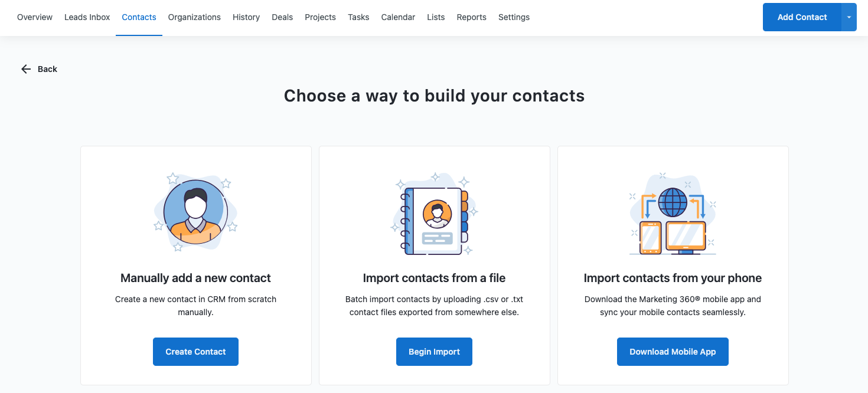868x393 pixels.
Task: Open the Settings tab
Action: click(x=514, y=17)
